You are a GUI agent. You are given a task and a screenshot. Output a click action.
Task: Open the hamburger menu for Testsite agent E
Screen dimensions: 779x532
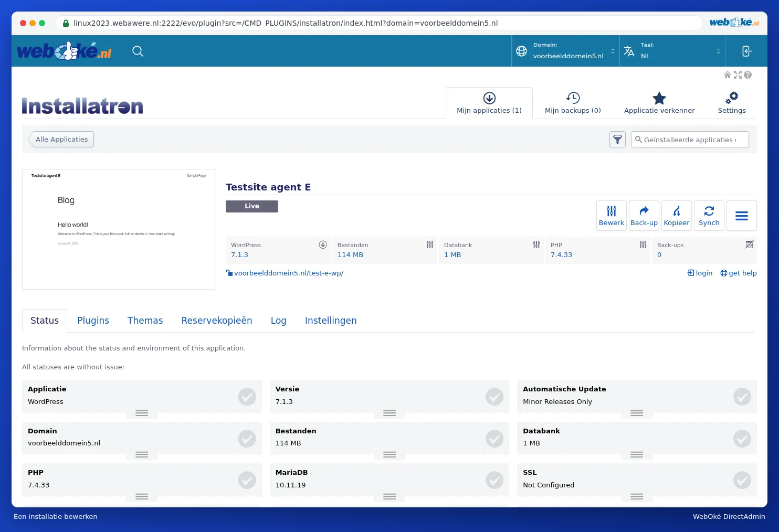point(742,216)
